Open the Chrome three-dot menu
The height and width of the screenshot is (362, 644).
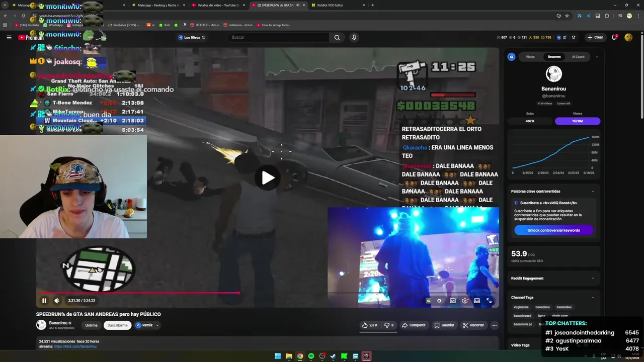637,16
